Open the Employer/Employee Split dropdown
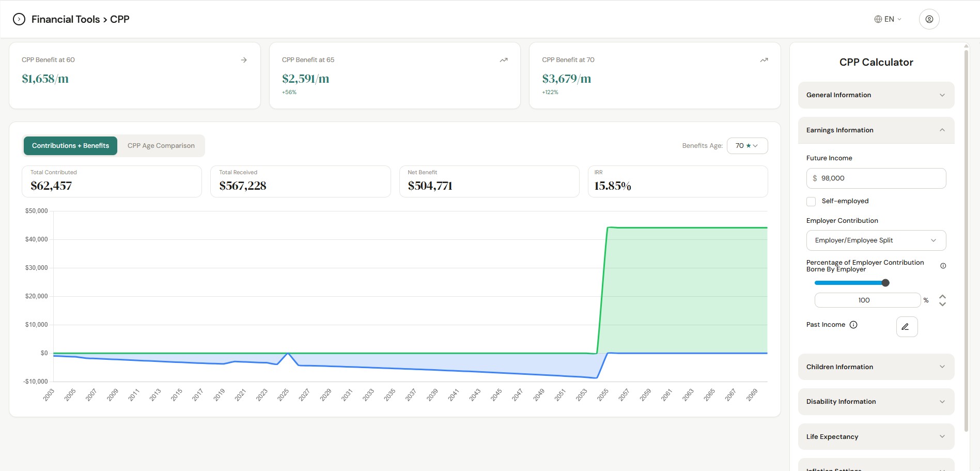This screenshot has width=980, height=471. [x=876, y=240]
